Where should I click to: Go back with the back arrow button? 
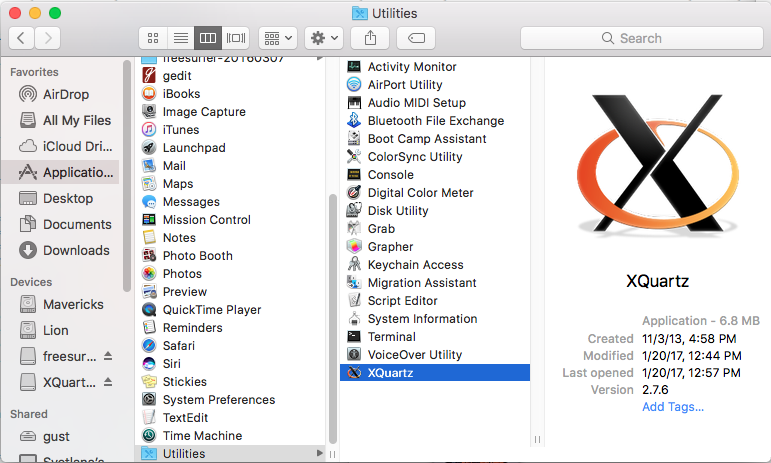click(22, 38)
